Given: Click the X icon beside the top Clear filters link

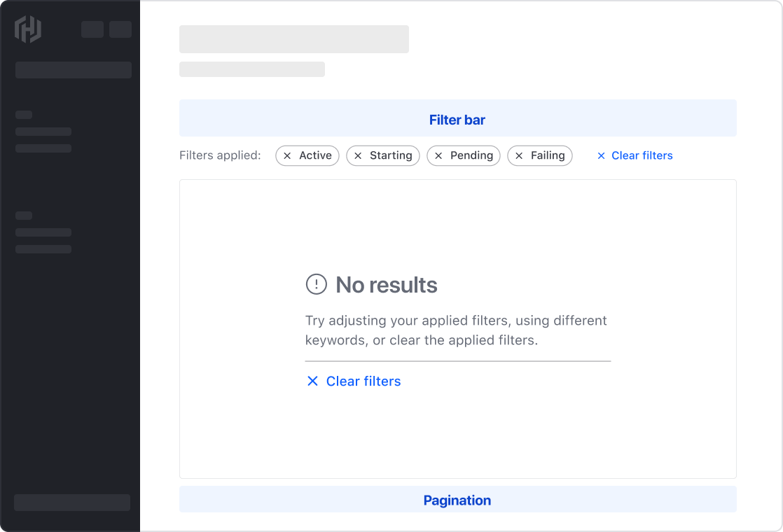Looking at the screenshot, I should (601, 155).
